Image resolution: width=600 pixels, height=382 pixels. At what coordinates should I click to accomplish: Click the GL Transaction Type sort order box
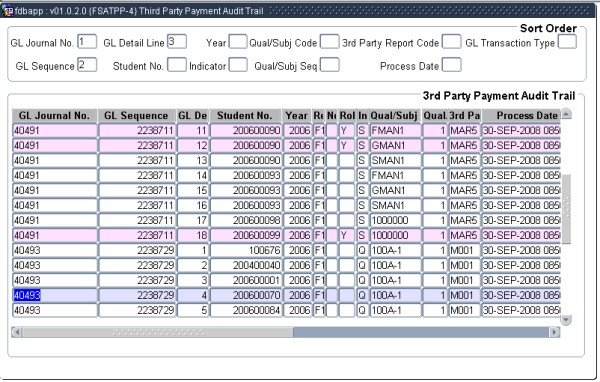pos(567,41)
